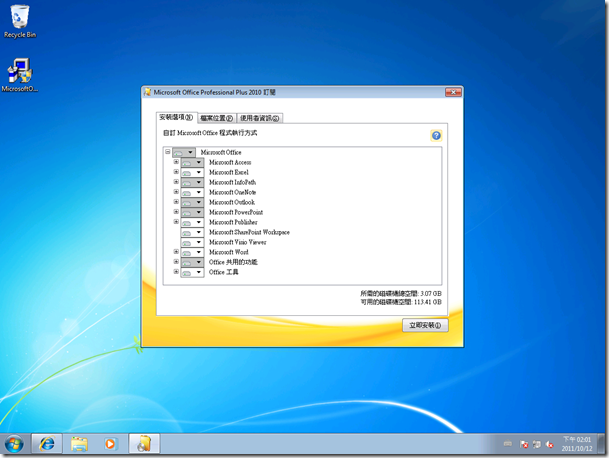Image resolution: width=609 pixels, height=458 pixels.
Task: Click the required disk space 3.07 GB text
Action: coord(401,294)
